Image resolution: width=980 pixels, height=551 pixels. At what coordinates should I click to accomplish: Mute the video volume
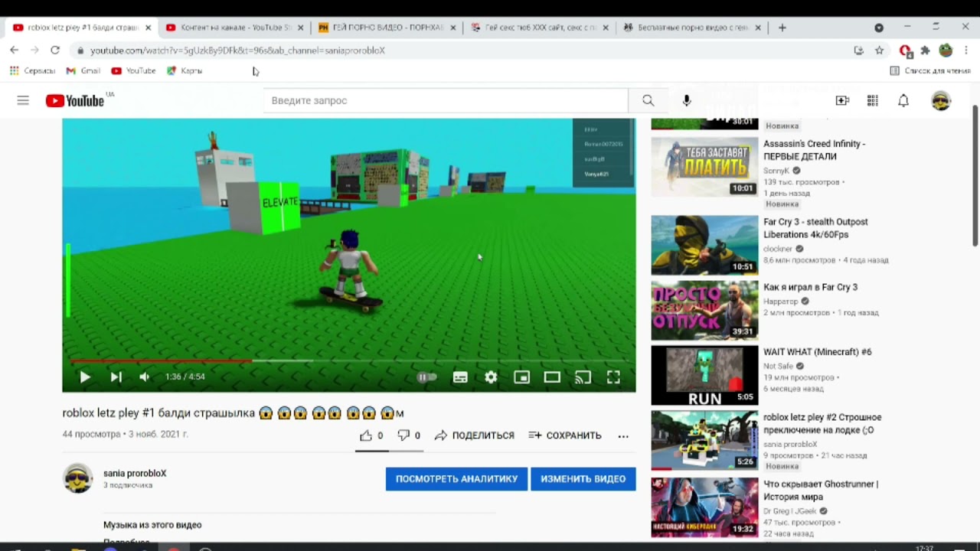[x=145, y=377]
